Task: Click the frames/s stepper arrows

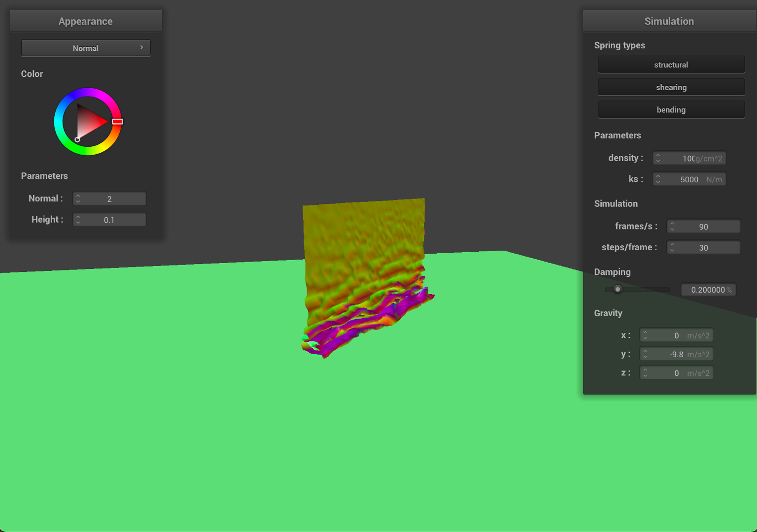Action: coord(672,227)
